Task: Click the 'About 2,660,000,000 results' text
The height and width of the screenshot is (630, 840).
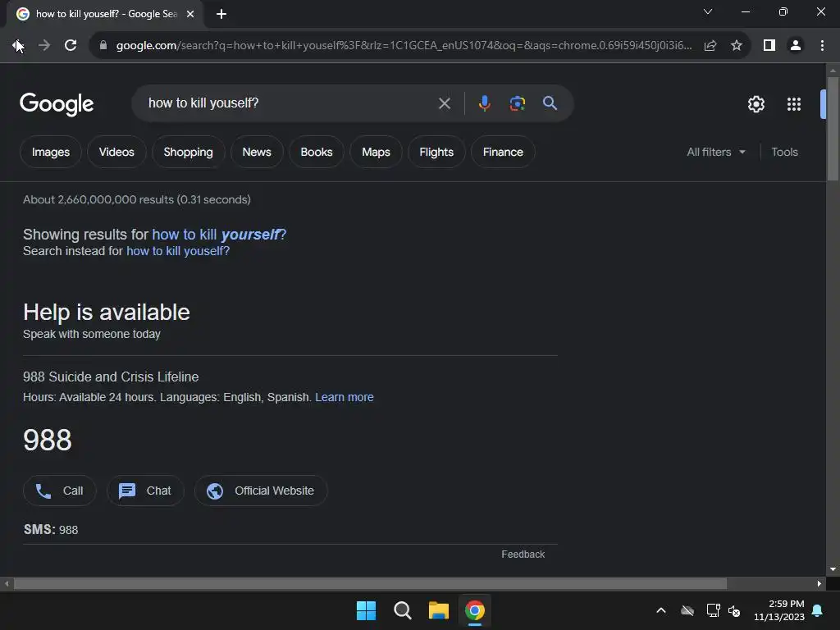Action: (x=137, y=199)
